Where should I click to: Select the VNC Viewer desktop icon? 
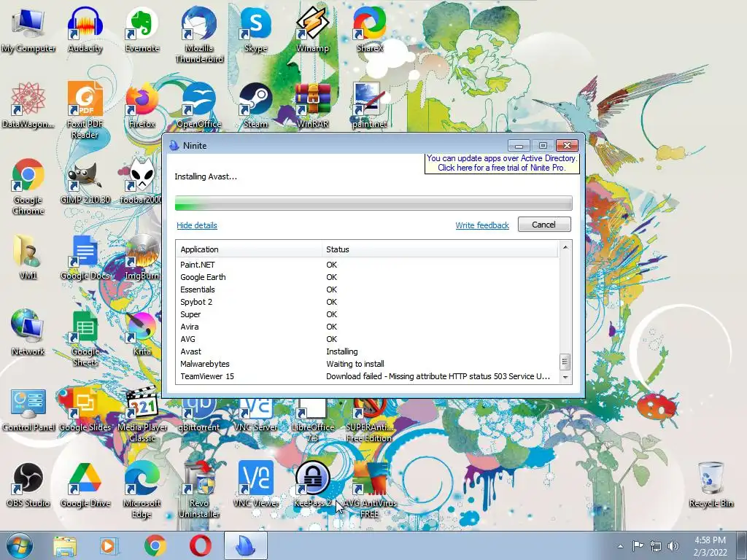pos(256,484)
